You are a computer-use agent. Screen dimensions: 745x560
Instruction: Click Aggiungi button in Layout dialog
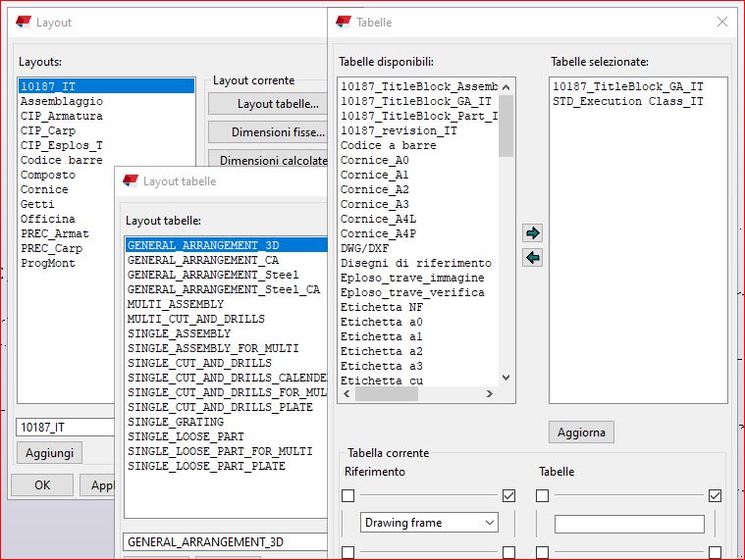pyautogui.click(x=49, y=453)
